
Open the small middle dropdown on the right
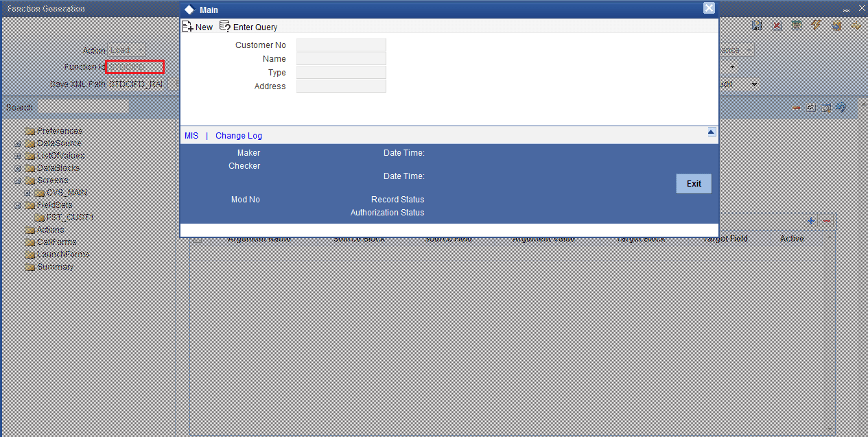tap(729, 67)
